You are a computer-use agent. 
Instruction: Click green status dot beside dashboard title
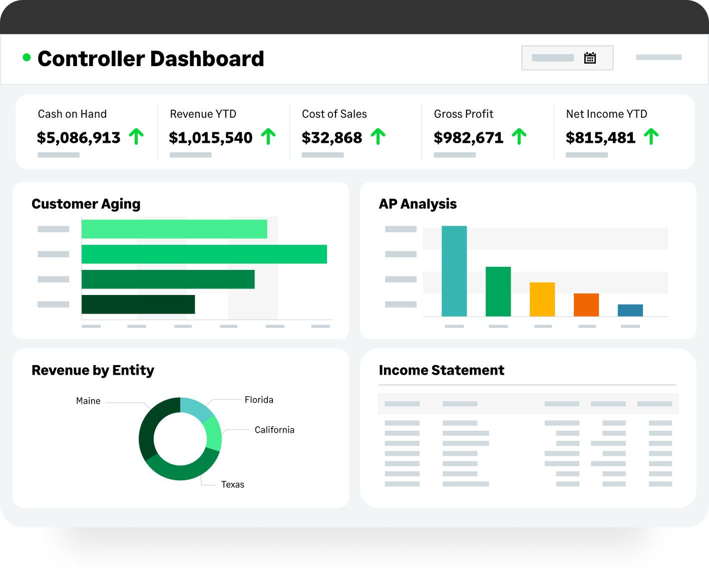coord(27,58)
